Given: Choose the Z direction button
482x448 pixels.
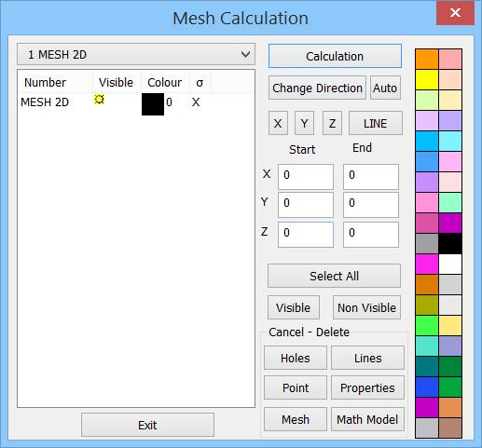Looking at the screenshot, I should pyautogui.click(x=332, y=123).
